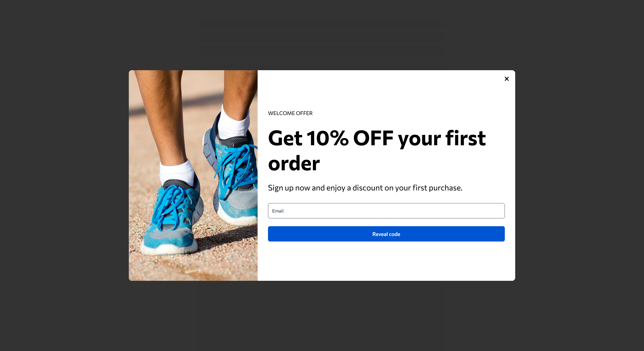
Task: Click the word "order" in the headline
Action: [294, 163]
